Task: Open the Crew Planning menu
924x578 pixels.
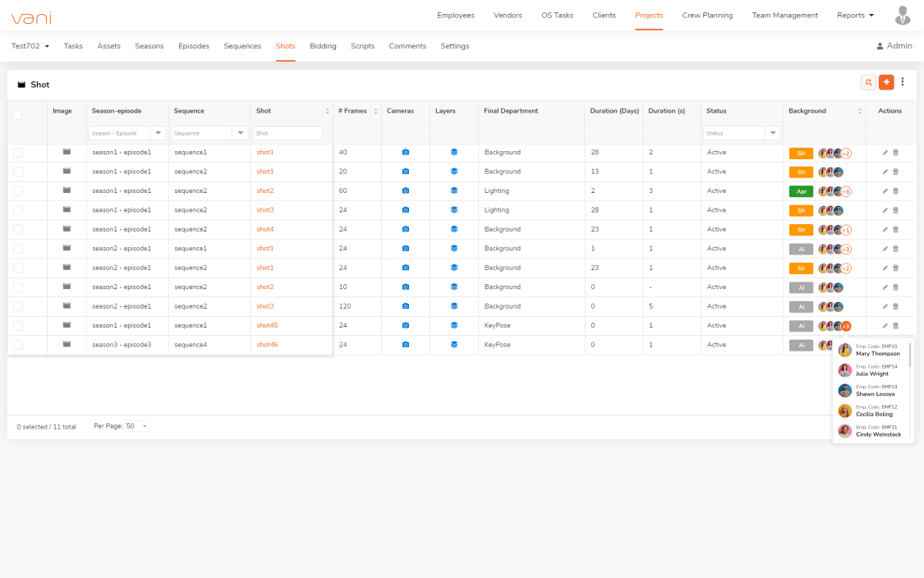Action: [x=707, y=15]
